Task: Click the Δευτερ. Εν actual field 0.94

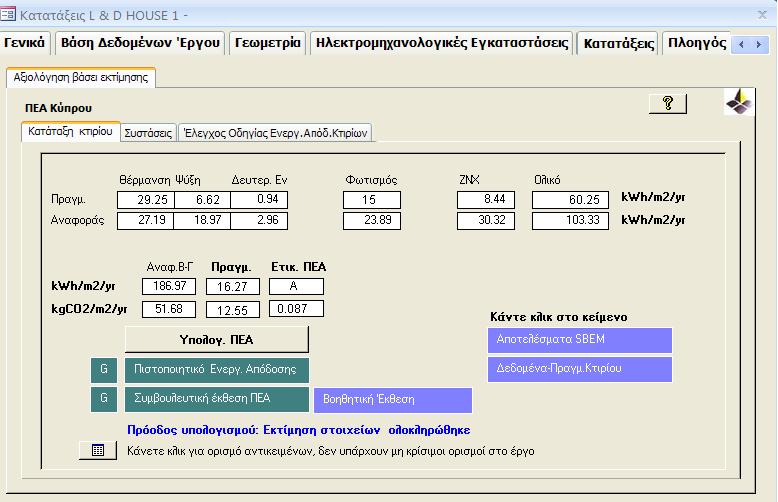Action: 259,199
